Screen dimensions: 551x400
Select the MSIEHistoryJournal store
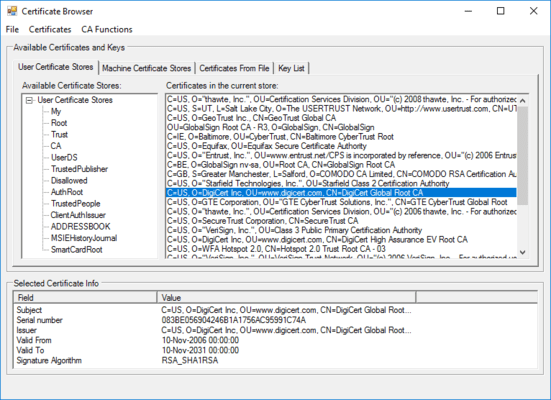(84, 238)
